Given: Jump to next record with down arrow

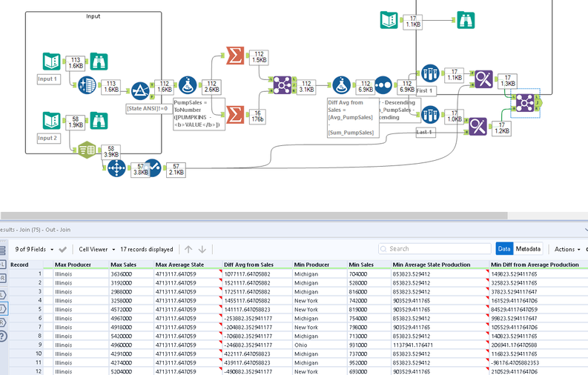Looking at the screenshot, I should click(x=202, y=249).
